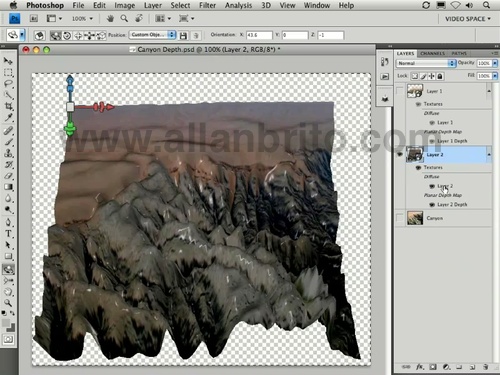This screenshot has width=500, height=375.
Task: Open the Normal blend mode dropdown
Action: pyautogui.click(x=426, y=63)
